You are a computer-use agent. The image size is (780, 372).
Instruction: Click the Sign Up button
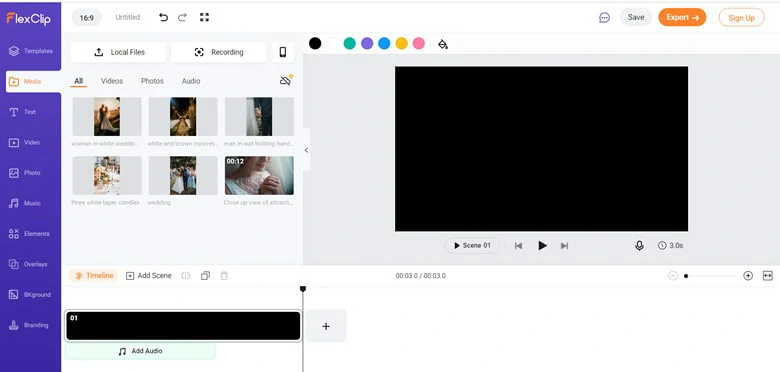(x=741, y=17)
